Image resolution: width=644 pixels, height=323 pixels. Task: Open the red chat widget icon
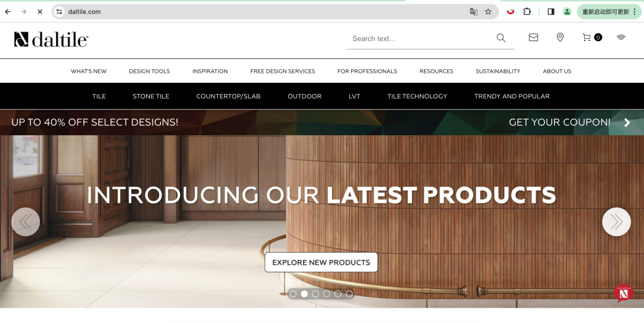(x=624, y=293)
